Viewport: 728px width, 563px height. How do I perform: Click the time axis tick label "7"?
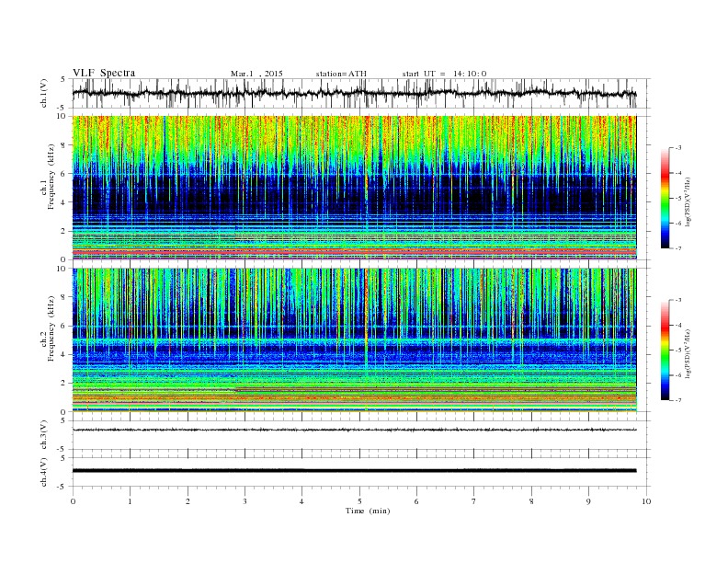[474, 501]
